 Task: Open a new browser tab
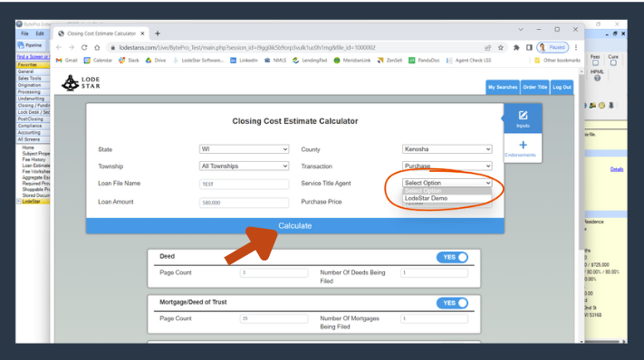click(158, 33)
